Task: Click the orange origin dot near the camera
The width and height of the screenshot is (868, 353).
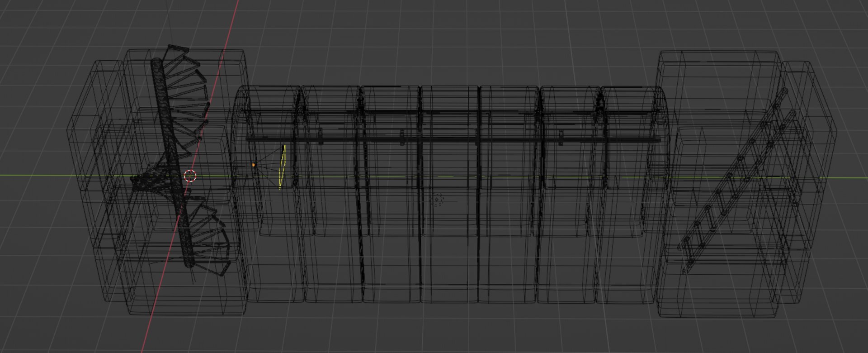Action: tap(254, 165)
